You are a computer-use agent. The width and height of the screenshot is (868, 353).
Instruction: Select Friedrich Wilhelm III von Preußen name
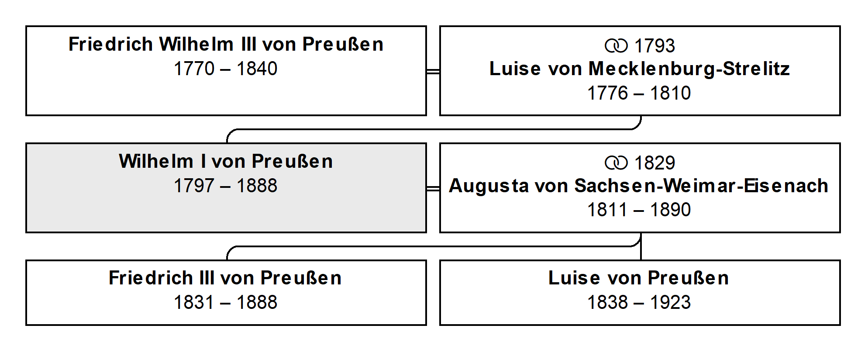click(x=226, y=44)
